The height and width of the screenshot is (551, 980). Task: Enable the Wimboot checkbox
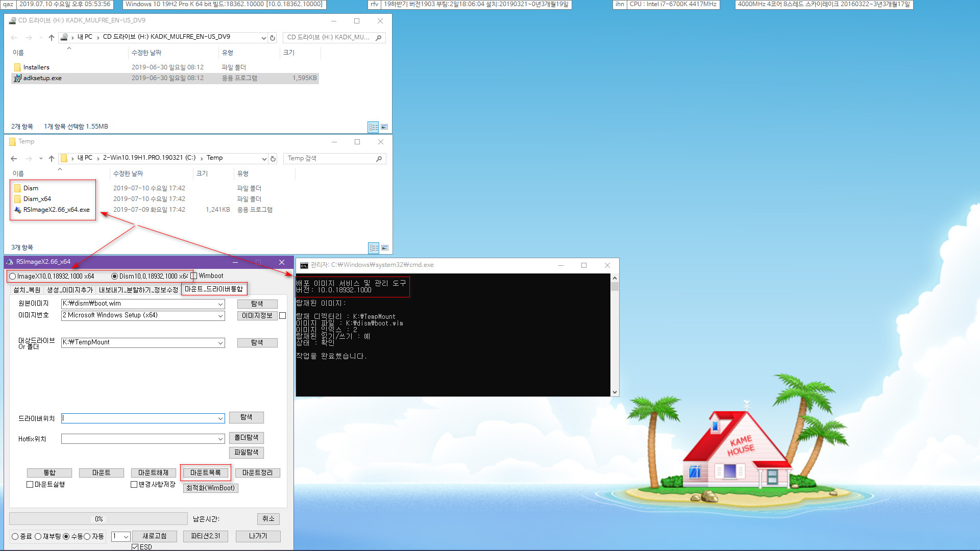point(193,276)
